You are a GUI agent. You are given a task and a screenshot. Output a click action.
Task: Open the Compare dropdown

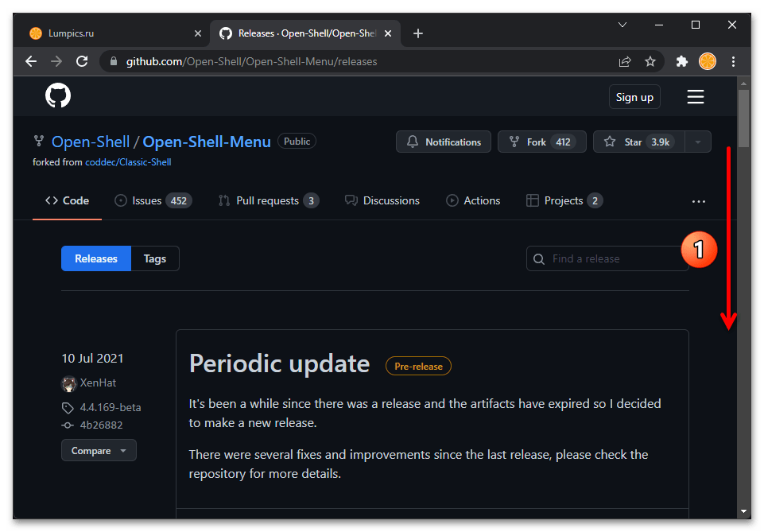[99, 450]
